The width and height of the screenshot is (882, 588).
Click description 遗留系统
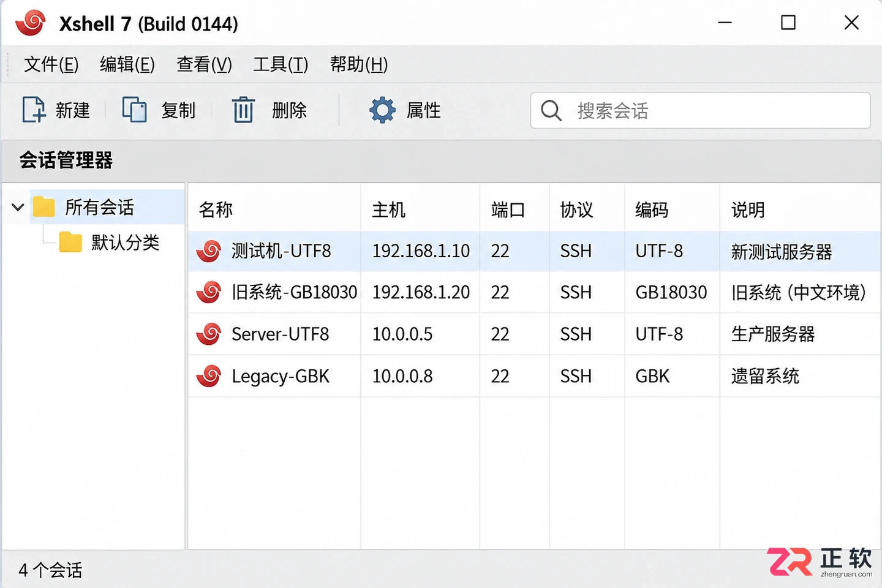[x=765, y=375]
